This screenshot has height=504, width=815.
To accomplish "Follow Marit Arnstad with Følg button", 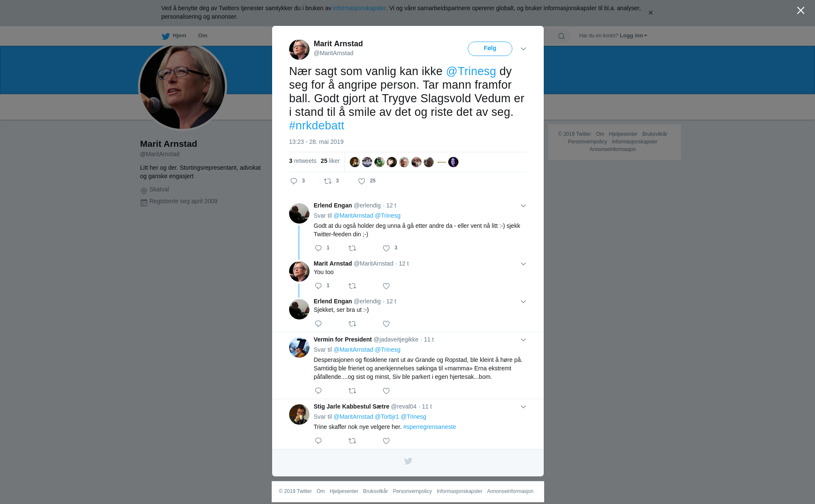I will click(490, 48).
